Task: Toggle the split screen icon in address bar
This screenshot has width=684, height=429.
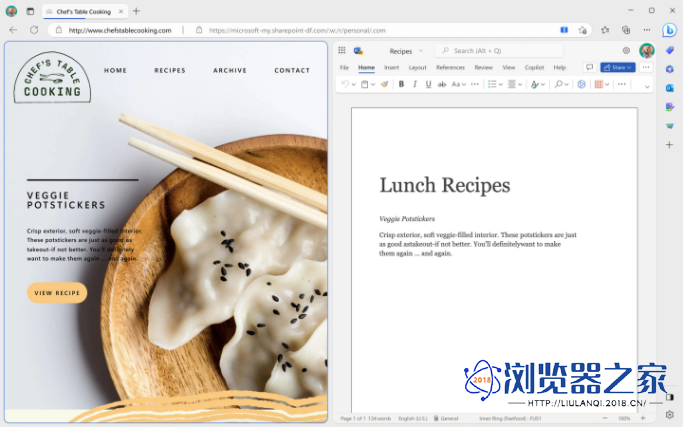Action: coord(564,30)
